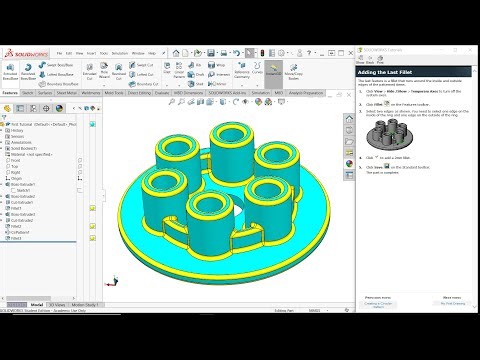Switch to the Sketch tab
480x360 pixels.
click(28, 93)
